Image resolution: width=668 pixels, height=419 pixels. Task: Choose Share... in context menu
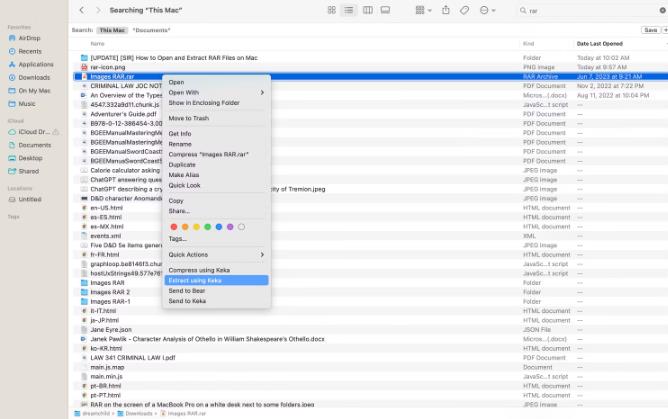click(216, 211)
